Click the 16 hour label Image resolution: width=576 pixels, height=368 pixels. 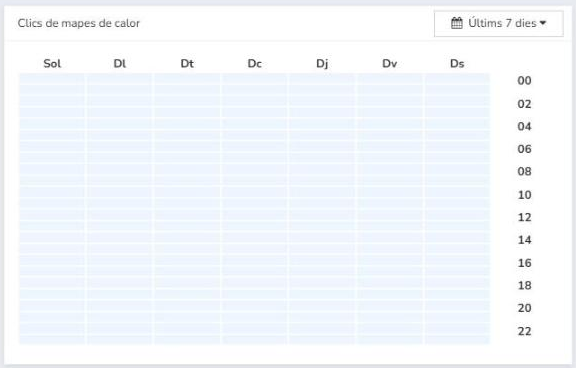pyautogui.click(x=524, y=263)
